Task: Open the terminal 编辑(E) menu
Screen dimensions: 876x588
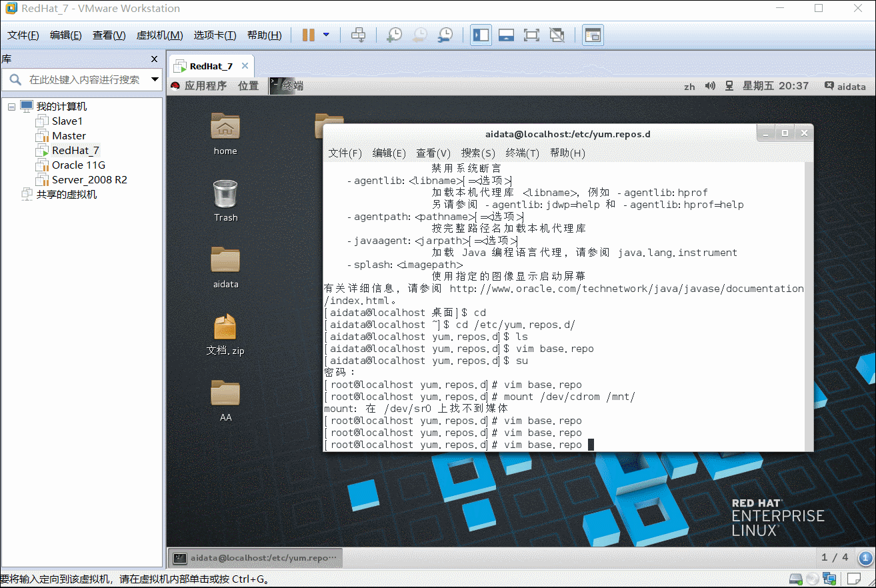Action: (x=389, y=153)
